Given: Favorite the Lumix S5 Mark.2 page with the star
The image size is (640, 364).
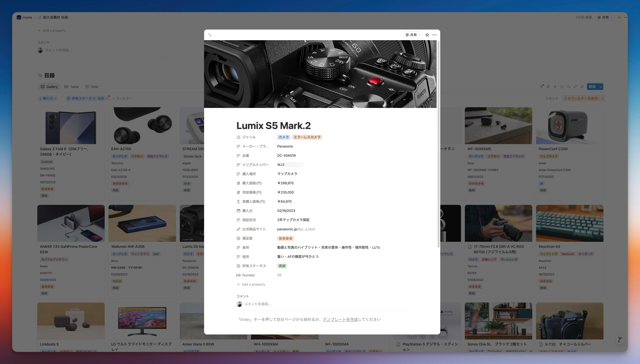Looking at the screenshot, I should pyautogui.click(x=427, y=35).
